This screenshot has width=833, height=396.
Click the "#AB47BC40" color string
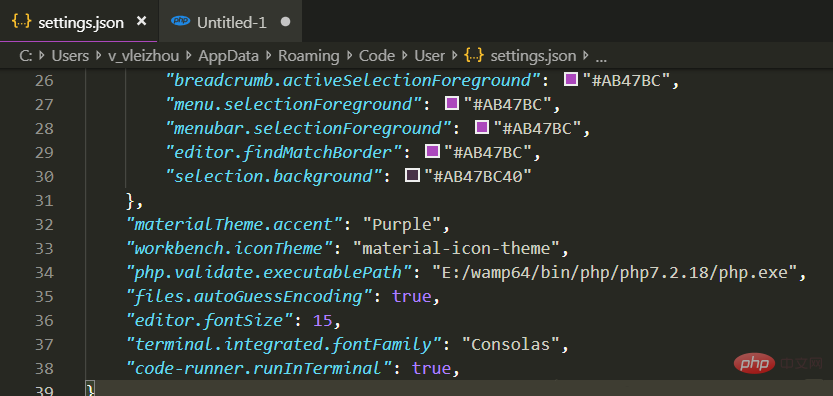click(x=478, y=176)
